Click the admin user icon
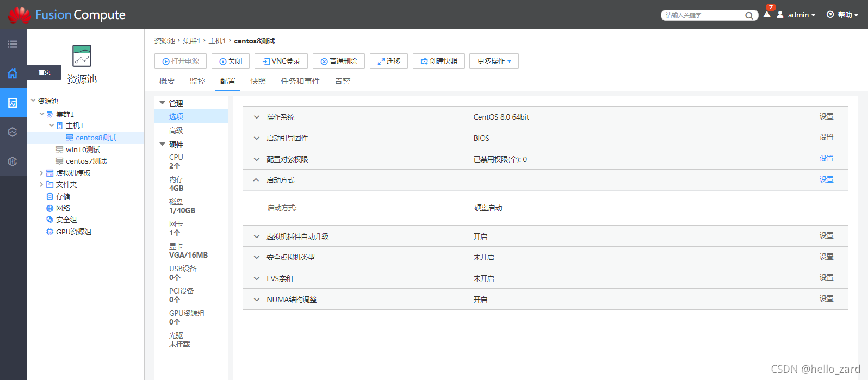 point(780,15)
